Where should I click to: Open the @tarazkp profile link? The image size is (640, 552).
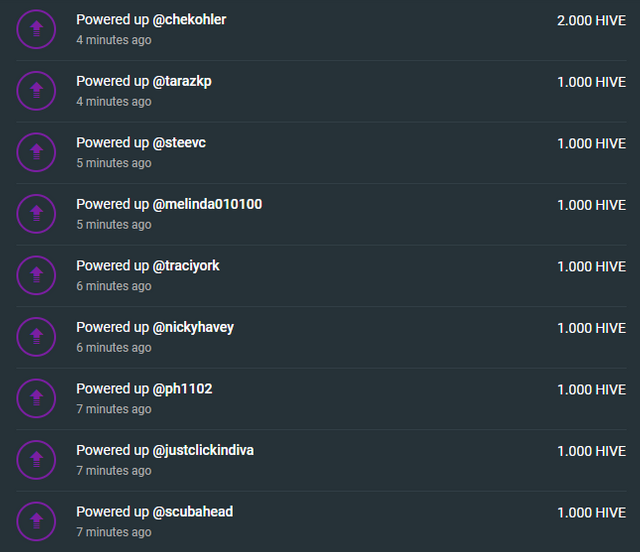pos(182,81)
